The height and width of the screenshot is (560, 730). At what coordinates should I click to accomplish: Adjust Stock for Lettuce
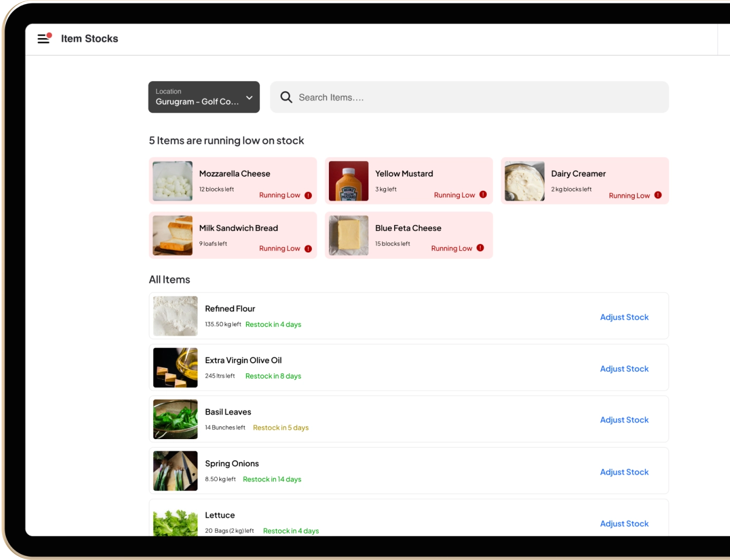pyautogui.click(x=624, y=524)
